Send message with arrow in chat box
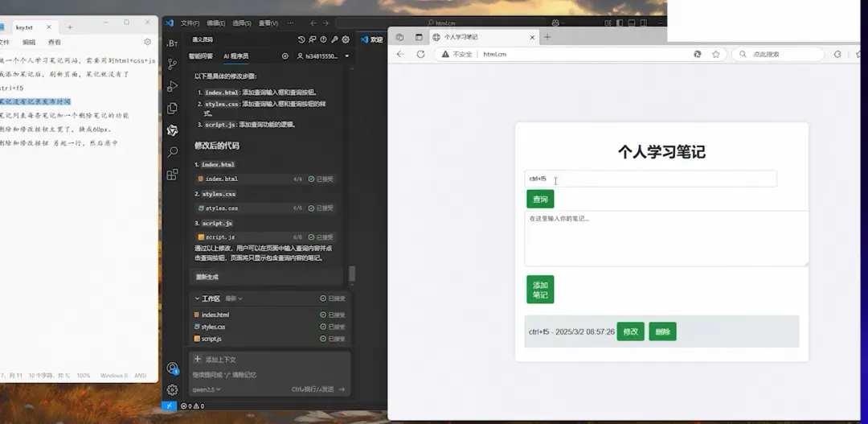 click(342, 389)
